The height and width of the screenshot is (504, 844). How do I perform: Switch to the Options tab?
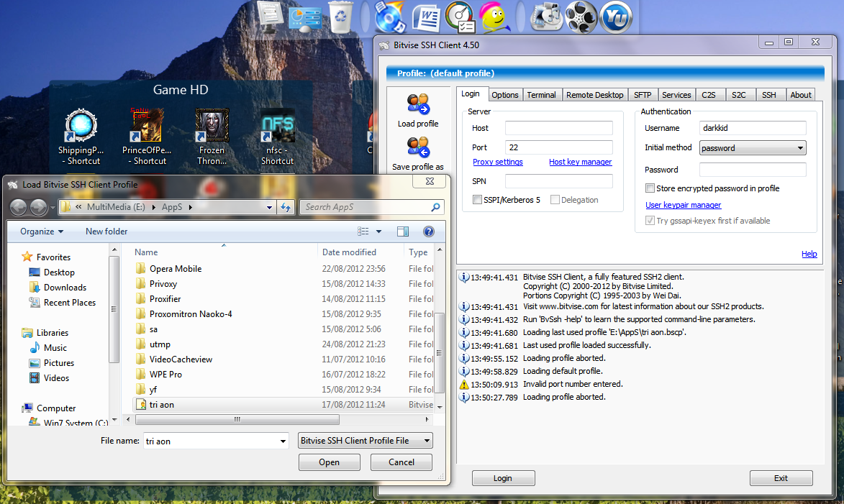[505, 95]
